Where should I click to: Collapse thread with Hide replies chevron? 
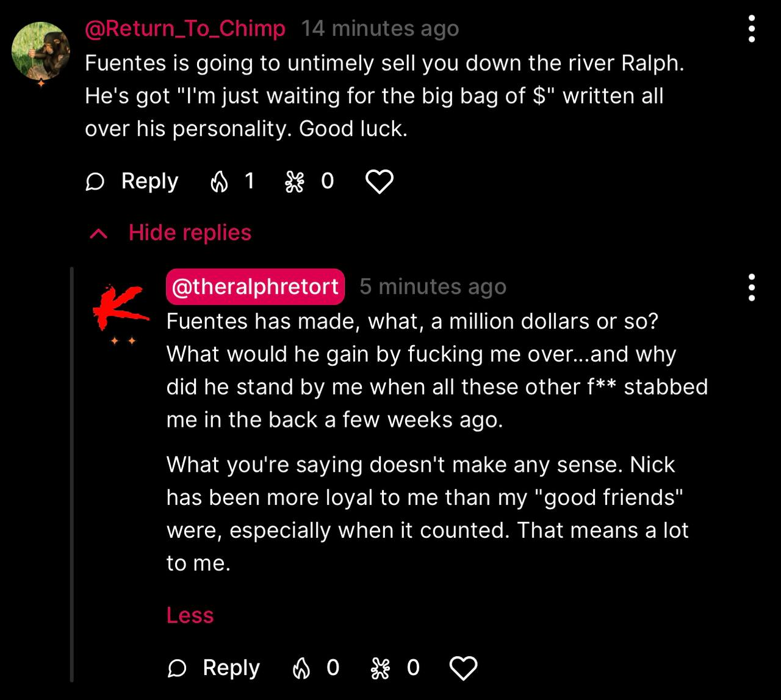(98, 234)
